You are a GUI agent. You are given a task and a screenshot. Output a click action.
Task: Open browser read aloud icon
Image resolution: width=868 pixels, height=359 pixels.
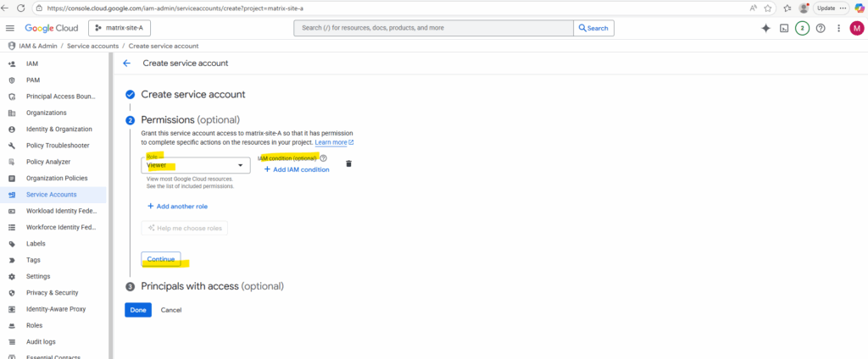pyautogui.click(x=754, y=8)
